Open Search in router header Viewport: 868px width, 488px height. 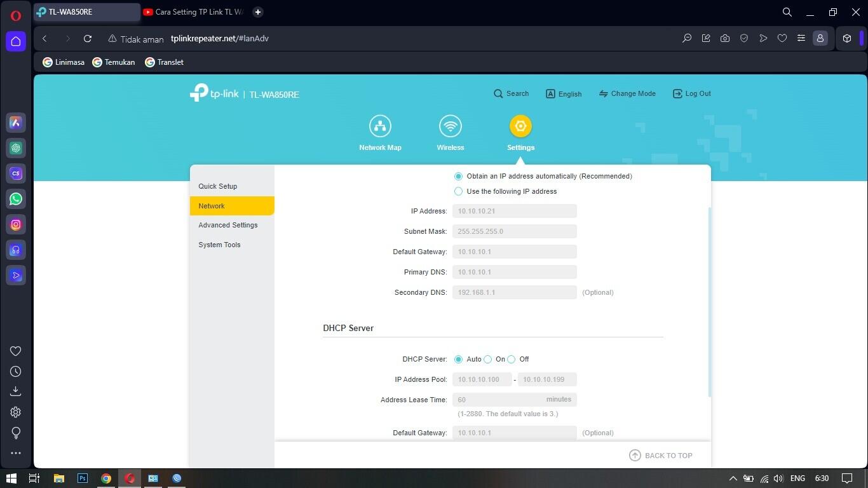(x=511, y=93)
